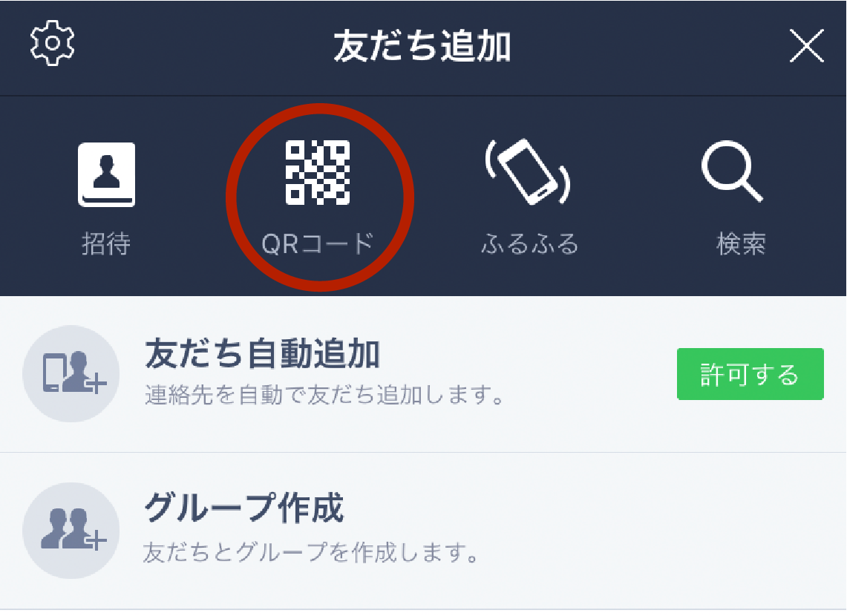Click the 友だち追加 title text
The height and width of the screenshot is (616, 847).
[x=422, y=47]
